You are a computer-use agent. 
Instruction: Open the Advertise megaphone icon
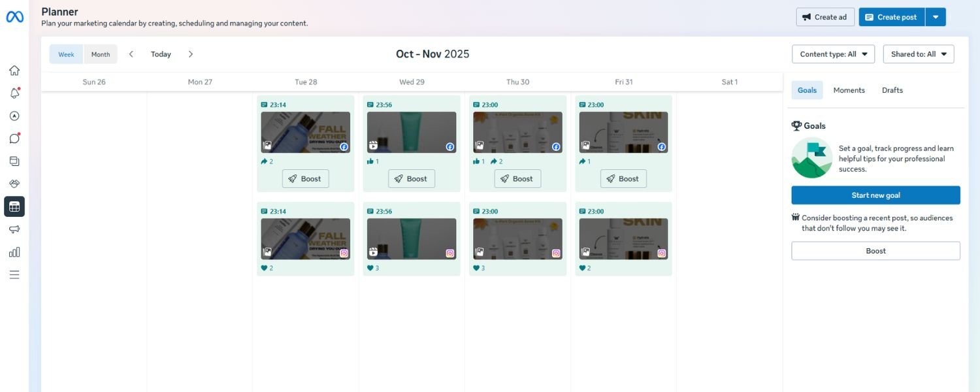(14, 229)
